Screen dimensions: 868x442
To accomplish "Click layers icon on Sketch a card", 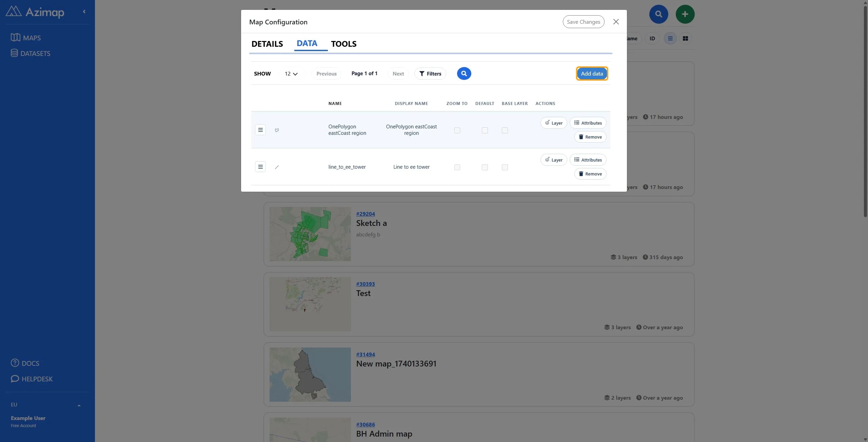I will tap(613, 257).
